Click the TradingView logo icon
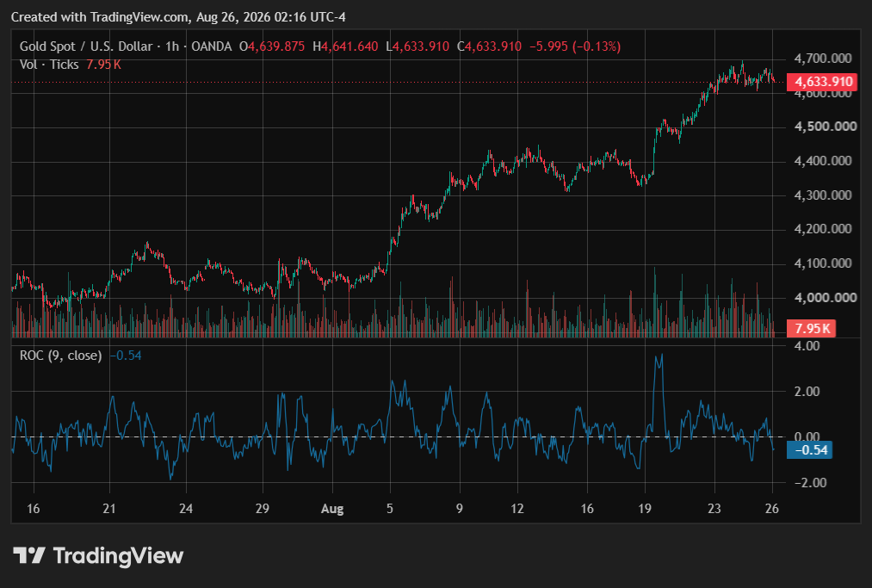Screen dimensions: 872x588 coord(29,555)
